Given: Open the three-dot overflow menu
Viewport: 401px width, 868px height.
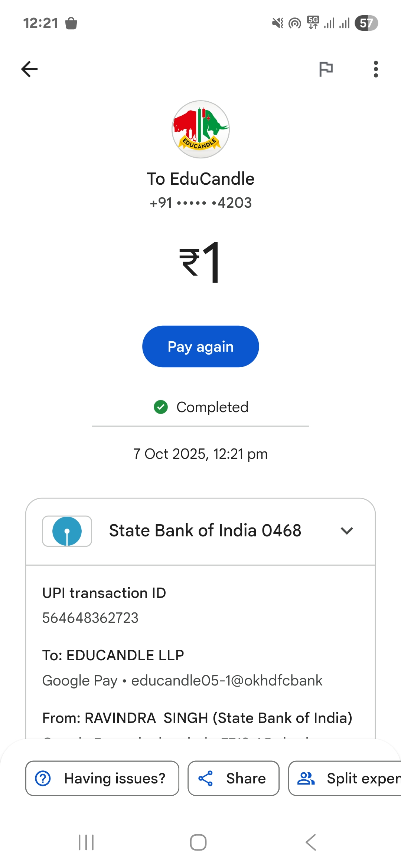Looking at the screenshot, I should click(x=376, y=69).
